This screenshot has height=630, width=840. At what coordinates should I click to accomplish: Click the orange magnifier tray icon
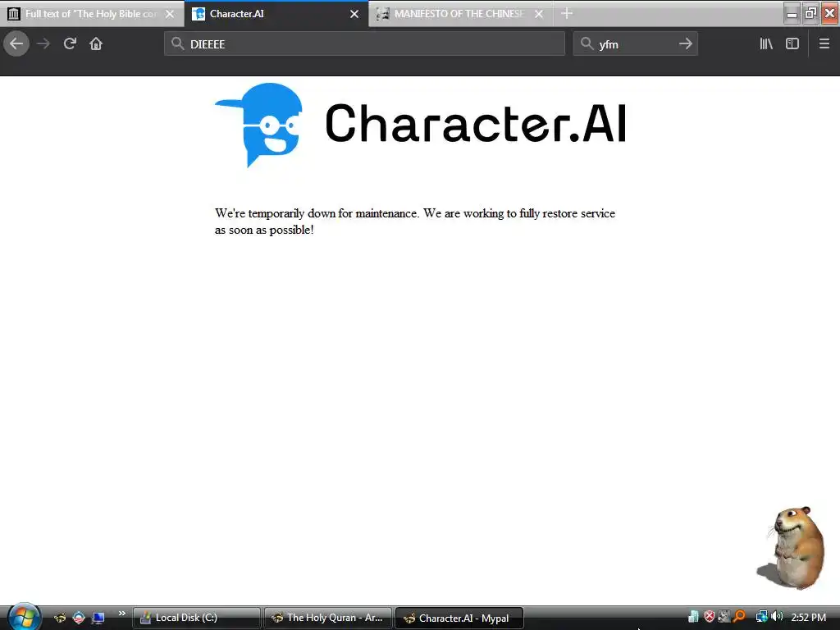coord(739,617)
